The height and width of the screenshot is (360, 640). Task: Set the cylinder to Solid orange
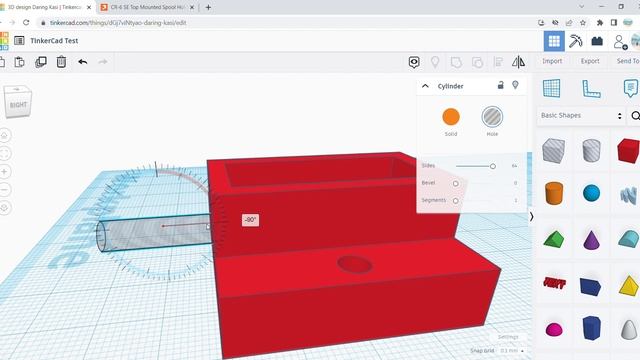(451, 117)
